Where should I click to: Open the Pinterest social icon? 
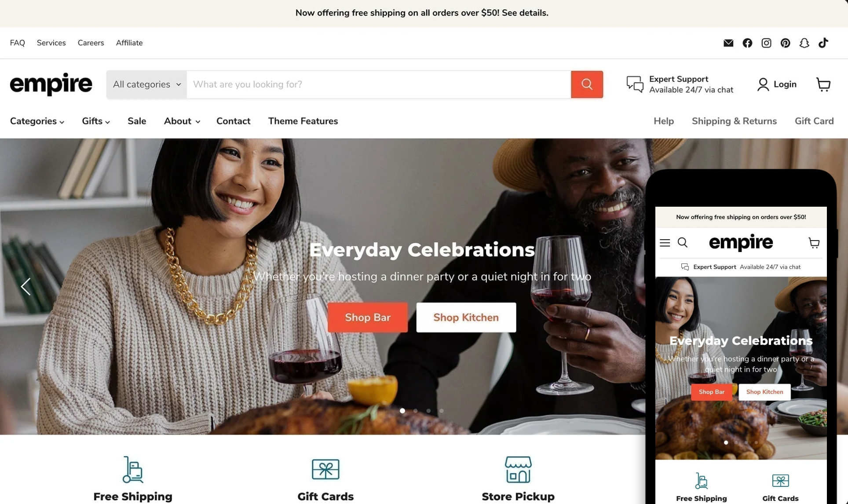point(785,43)
